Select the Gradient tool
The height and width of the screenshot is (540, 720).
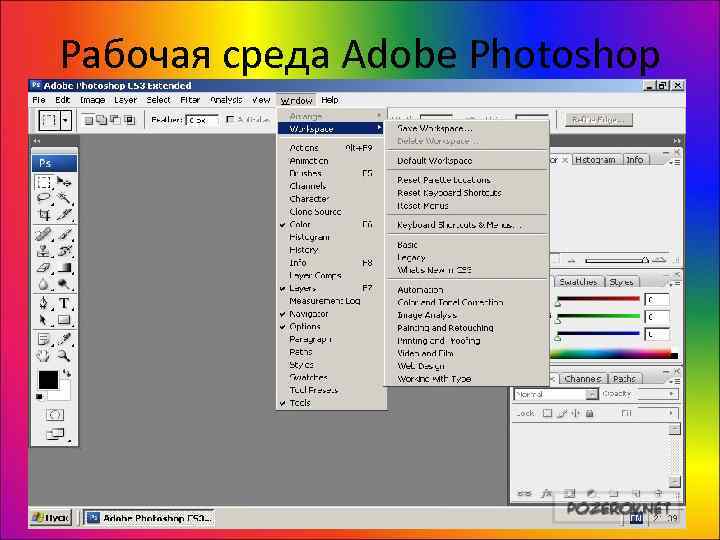click(64, 267)
